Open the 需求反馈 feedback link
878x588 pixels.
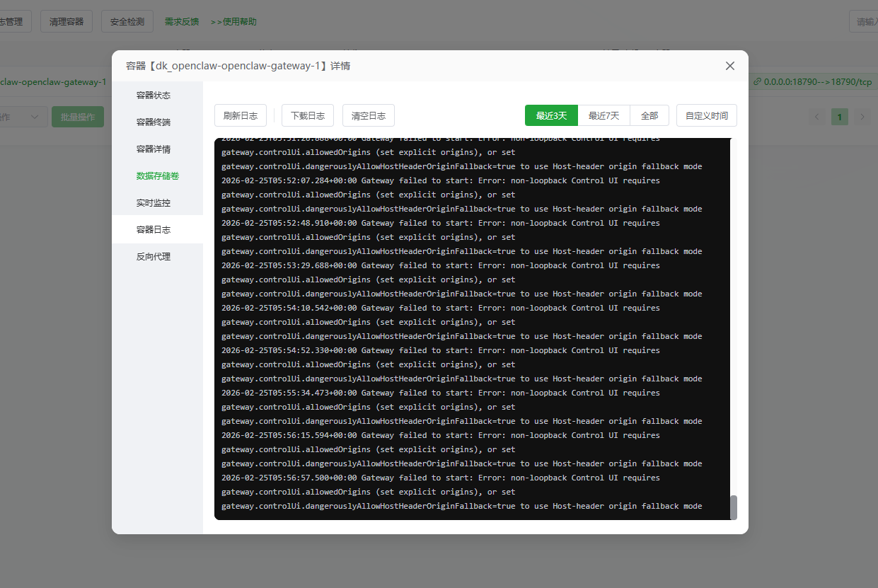pyautogui.click(x=181, y=22)
